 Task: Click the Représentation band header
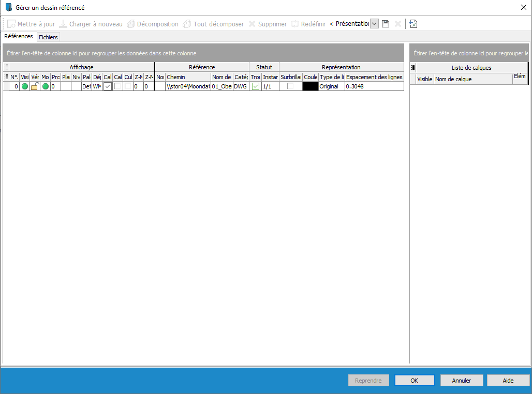click(x=341, y=67)
